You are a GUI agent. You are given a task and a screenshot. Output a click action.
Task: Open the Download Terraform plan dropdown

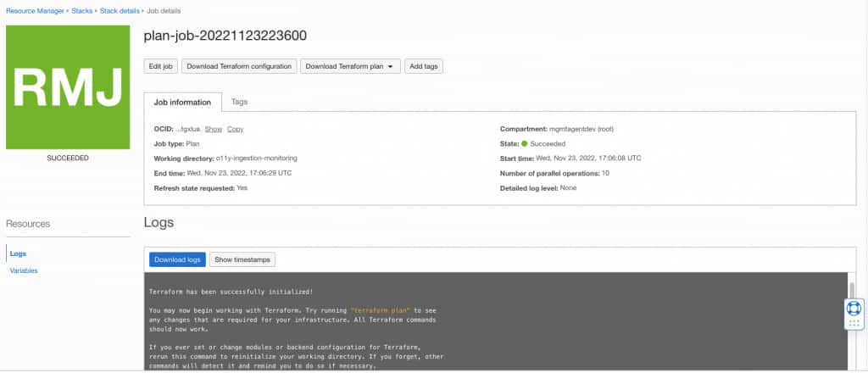pyautogui.click(x=350, y=66)
